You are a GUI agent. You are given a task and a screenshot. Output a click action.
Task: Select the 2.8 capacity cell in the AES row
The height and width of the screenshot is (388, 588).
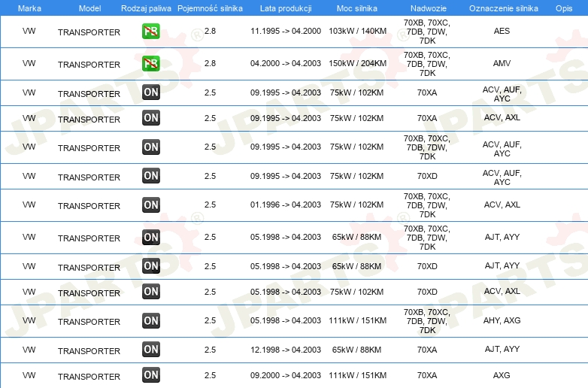210,31
